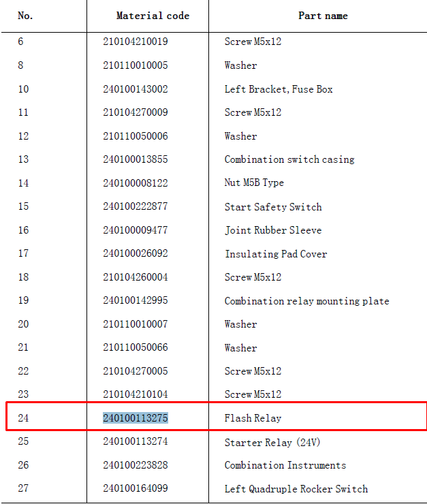
Task: Click the Joint Rubber Sleeve entry
Action: 273,230
